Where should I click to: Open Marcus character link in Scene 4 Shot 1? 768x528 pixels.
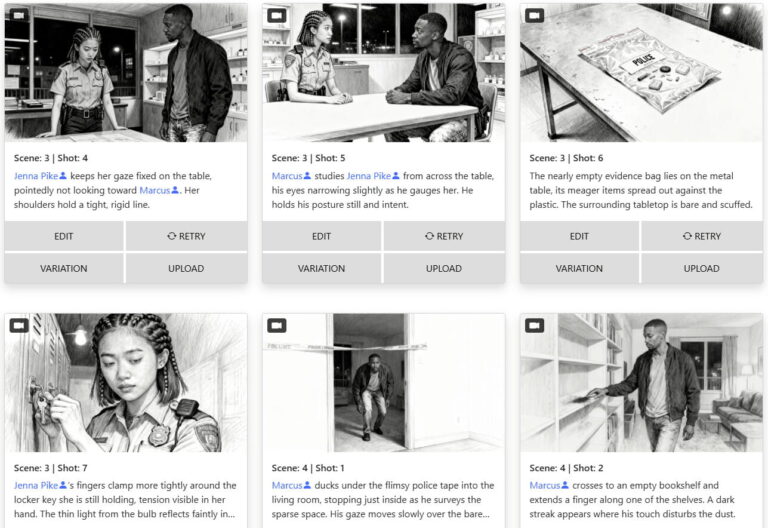290,486
